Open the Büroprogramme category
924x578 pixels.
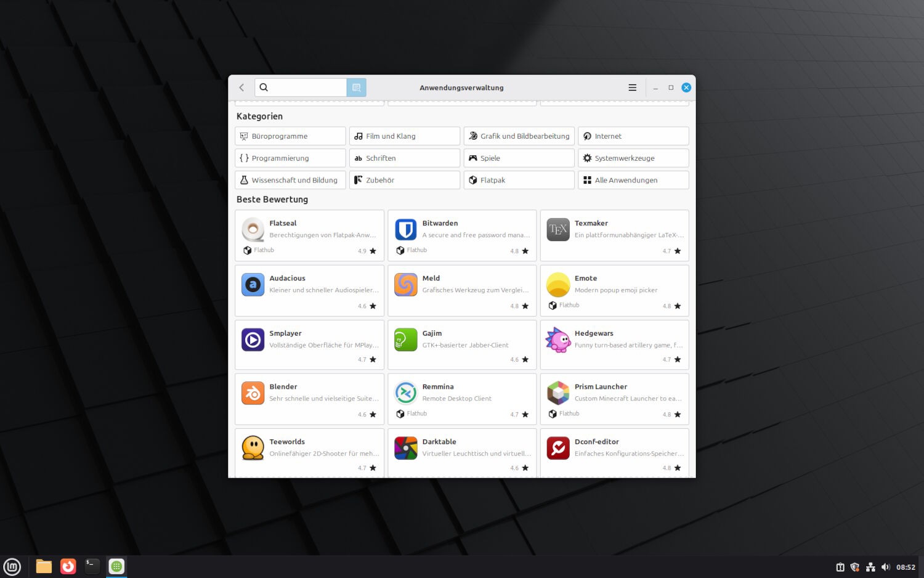(x=290, y=136)
